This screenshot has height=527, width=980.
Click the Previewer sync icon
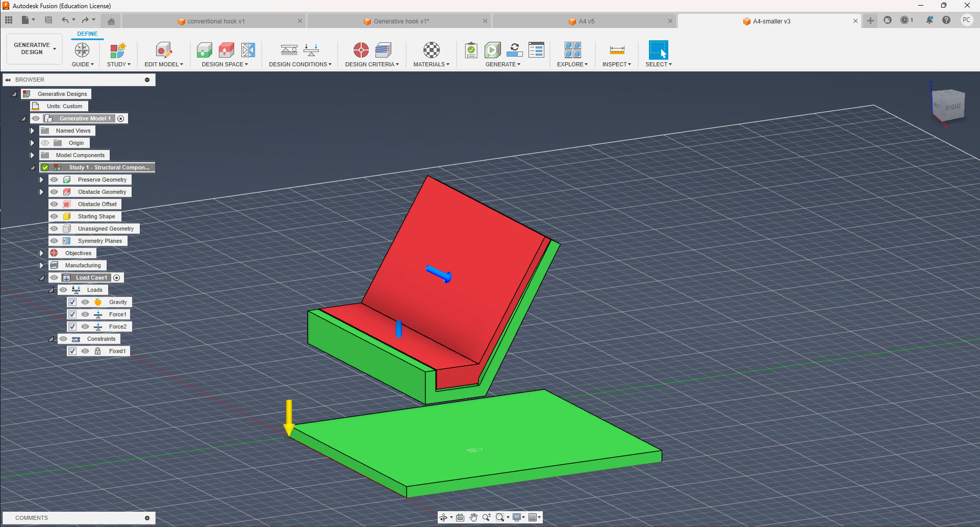tap(515, 50)
